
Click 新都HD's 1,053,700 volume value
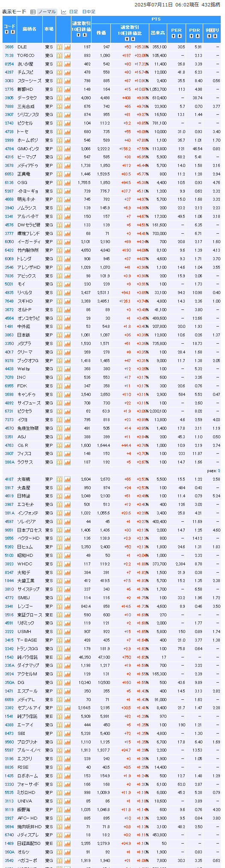pos(159,89)
